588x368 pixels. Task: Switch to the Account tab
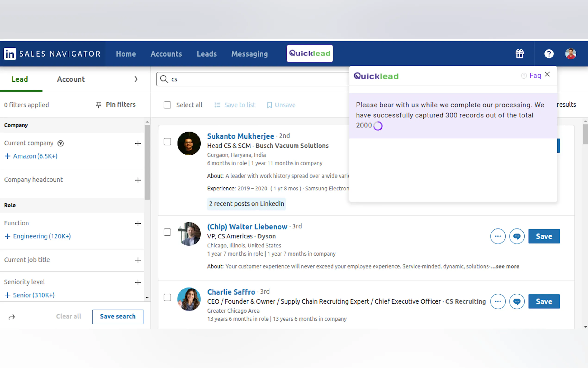(71, 79)
